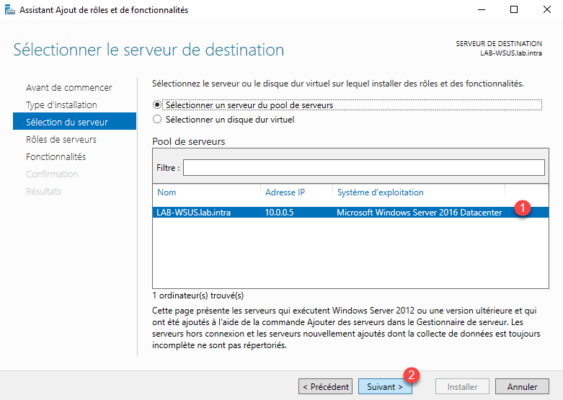Open the 'Sélection du serveur' step
The image size is (563, 400).
click(x=74, y=122)
